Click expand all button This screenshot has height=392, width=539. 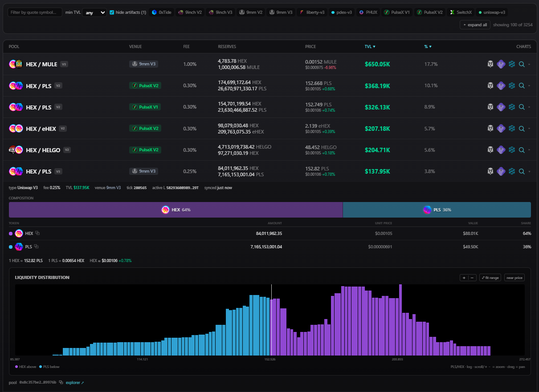point(475,24)
